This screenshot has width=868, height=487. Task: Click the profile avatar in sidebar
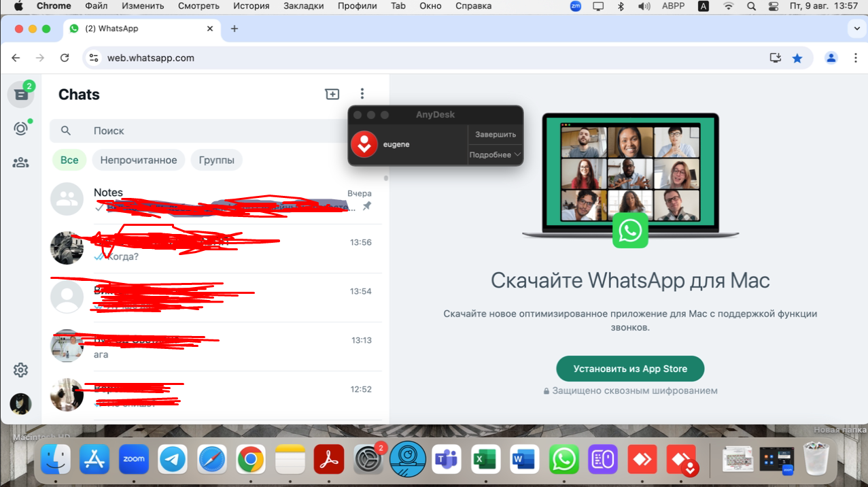click(x=20, y=403)
